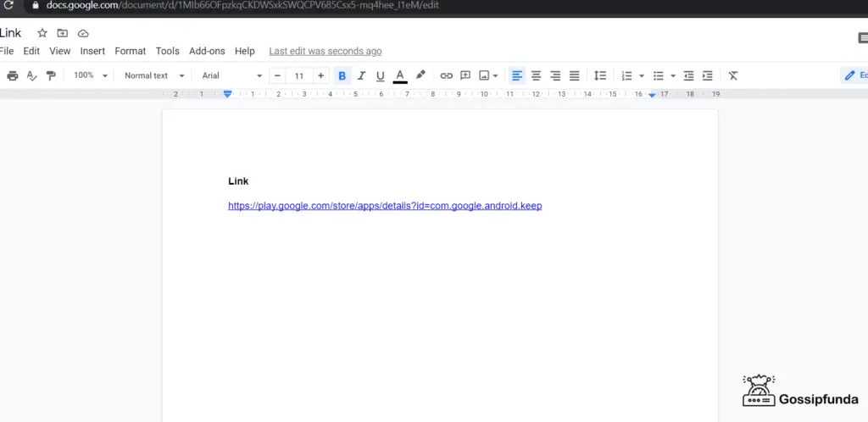Click the browser reload icon
This screenshot has height=422, width=868.
tap(8, 6)
